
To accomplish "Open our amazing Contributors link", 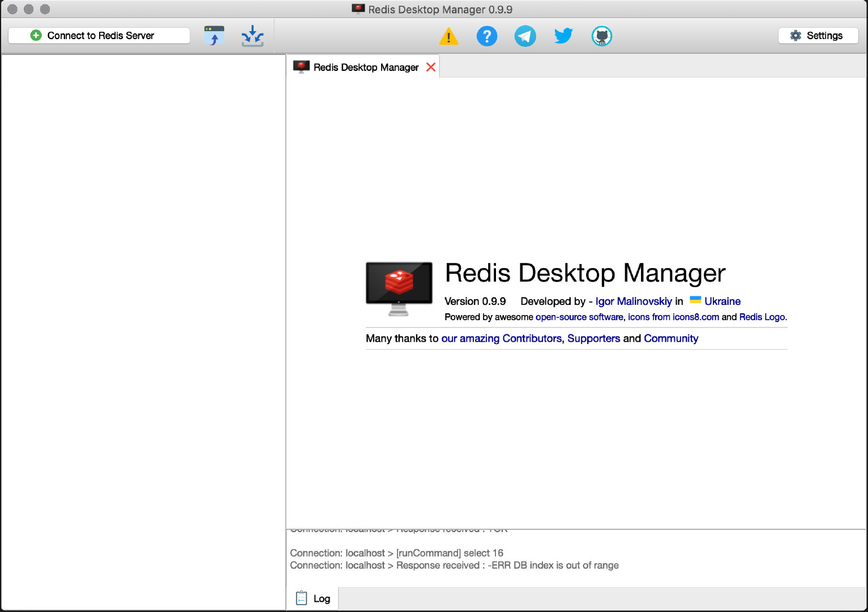I will click(x=502, y=338).
